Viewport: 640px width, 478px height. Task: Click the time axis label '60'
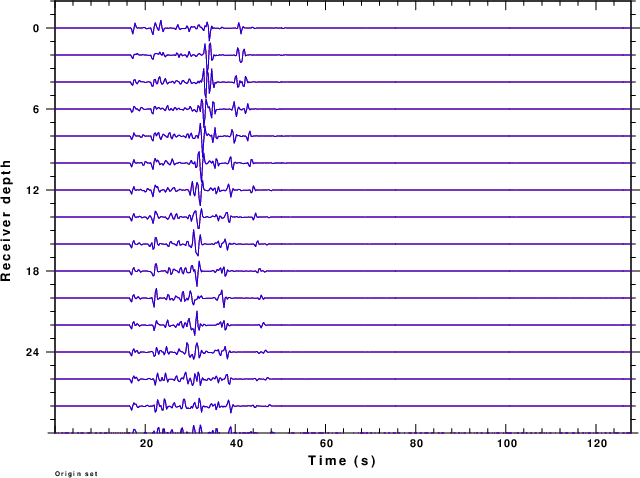[326, 444]
